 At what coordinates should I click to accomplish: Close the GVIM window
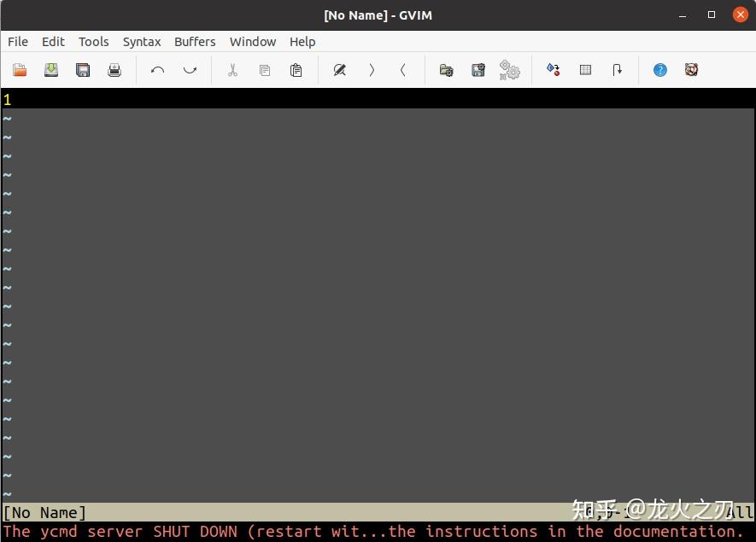click(x=740, y=15)
